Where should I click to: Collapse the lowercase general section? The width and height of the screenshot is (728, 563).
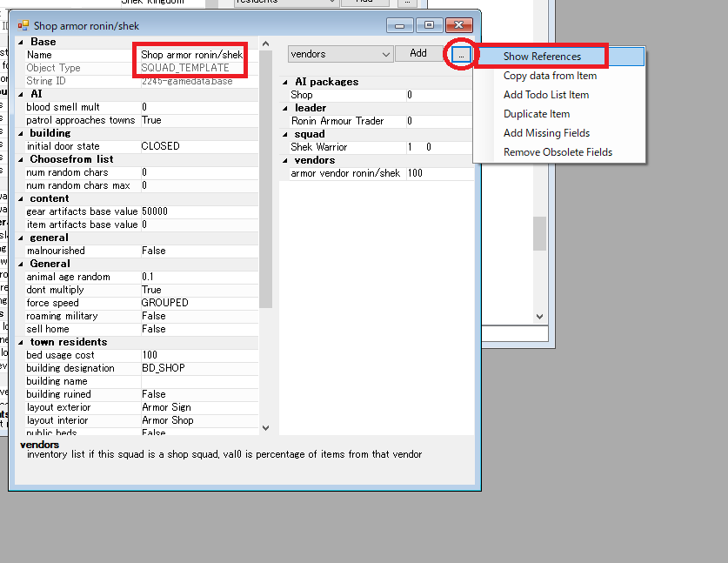(21, 238)
